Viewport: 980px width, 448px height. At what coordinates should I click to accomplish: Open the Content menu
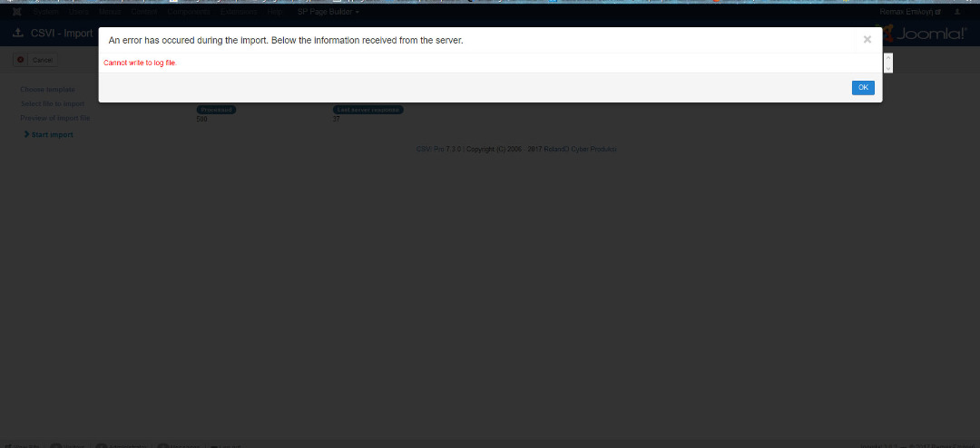(x=143, y=12)
